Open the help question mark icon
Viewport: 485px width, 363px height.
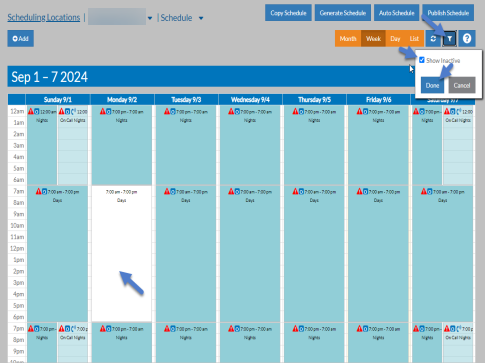click(x=467, y=39)
